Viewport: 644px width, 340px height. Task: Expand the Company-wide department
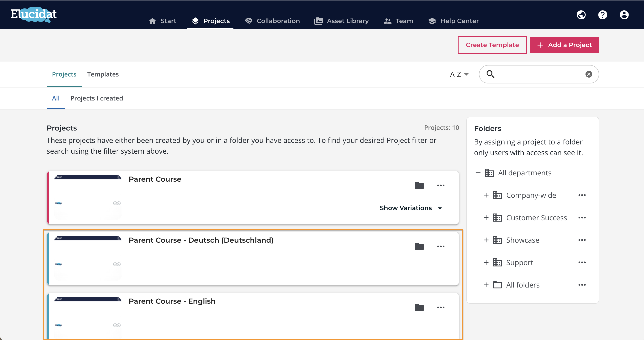tap(486, 195)
